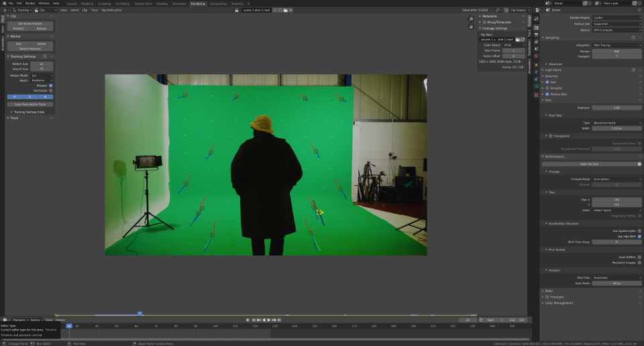The height and width of the screenshot is (346, 644).
Task: Click the pan hand icon in clip viewer
Action: [x=471, y=27]
